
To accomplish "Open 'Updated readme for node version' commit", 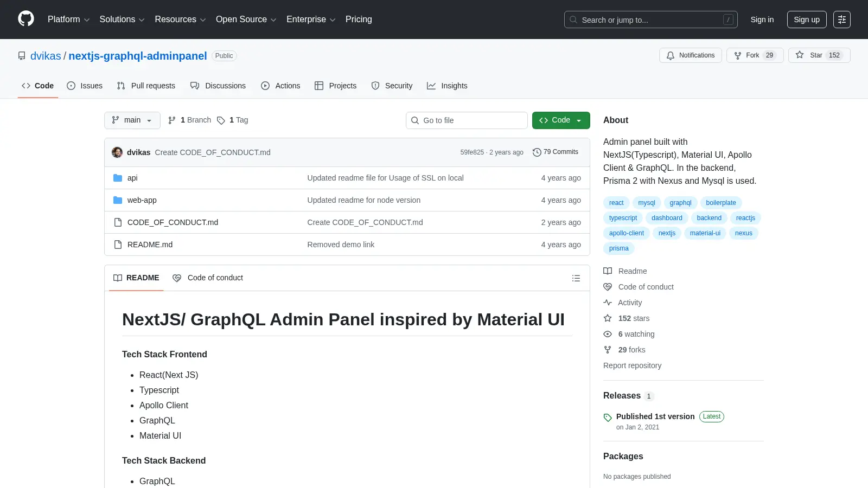I will click(x=364, y=200).
